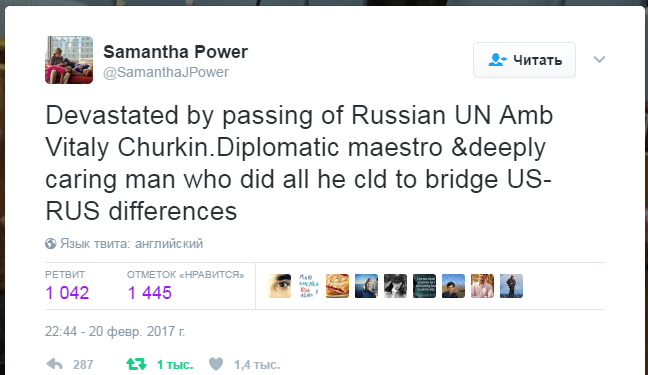Viewport: 648px width, 375px height.
Task: Expand the tweet options chevron menu
Action: (x=599, y=60)
